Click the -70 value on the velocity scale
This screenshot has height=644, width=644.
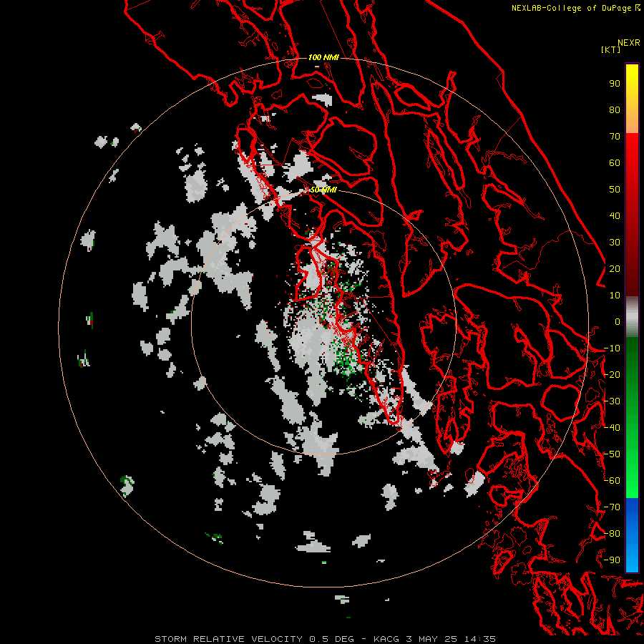[612, 507]
